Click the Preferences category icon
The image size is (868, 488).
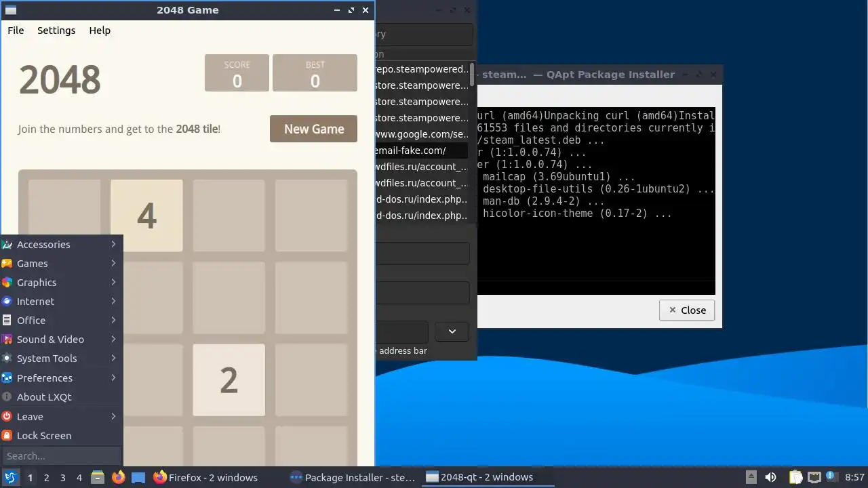7,378
